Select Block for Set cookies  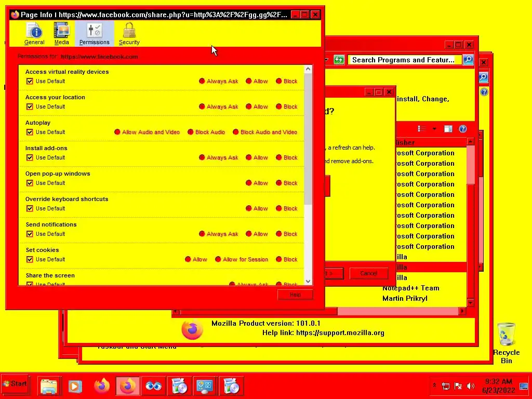point(279,259)
